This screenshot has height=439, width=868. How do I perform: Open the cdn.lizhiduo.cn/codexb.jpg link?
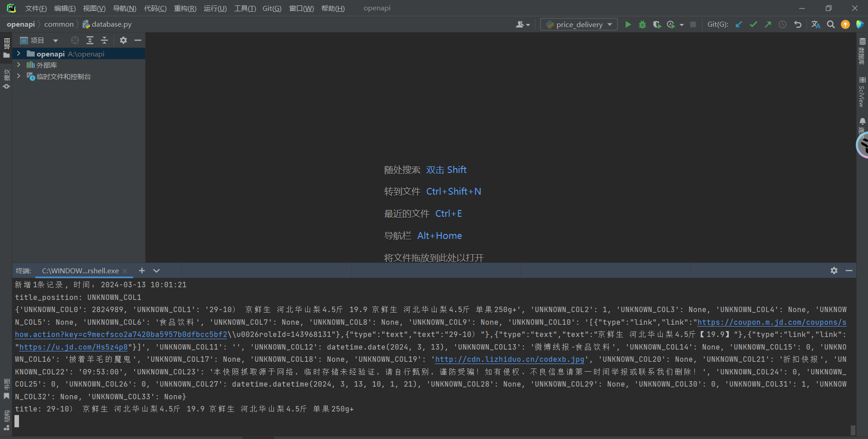tap(509, 359)
